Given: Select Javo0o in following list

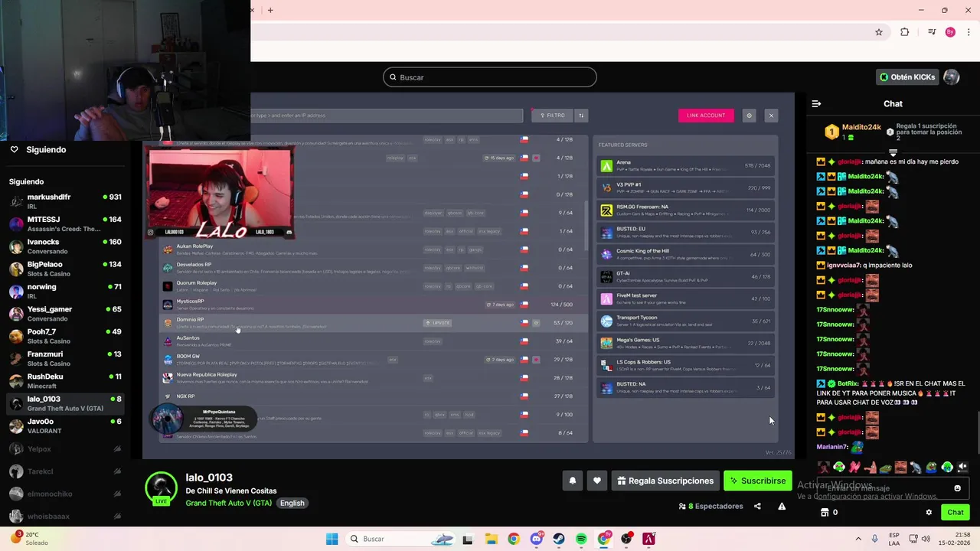Looking at the screenshot, I should (65, 425).
